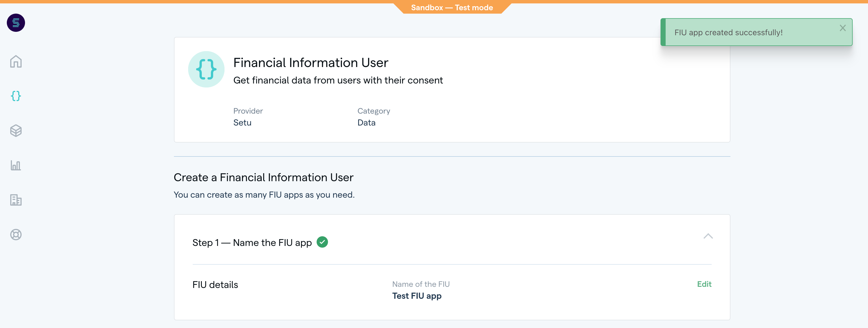Select the curly braces API sidebar icon

pos(16,96)
